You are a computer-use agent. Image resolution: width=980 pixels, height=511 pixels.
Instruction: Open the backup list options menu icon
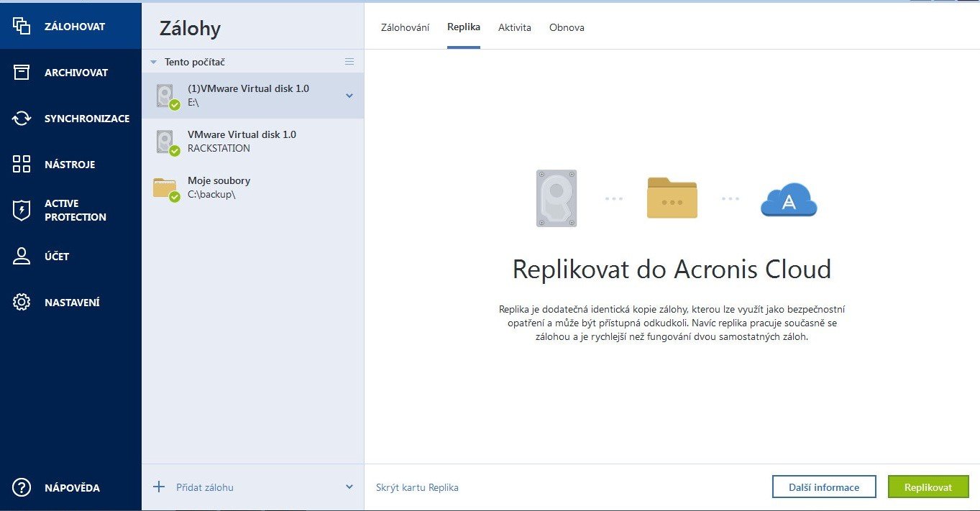(x=349, y=62)
